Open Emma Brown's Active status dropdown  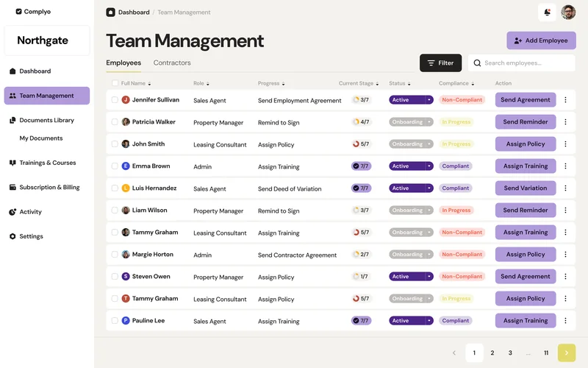[x=411, y=166]
